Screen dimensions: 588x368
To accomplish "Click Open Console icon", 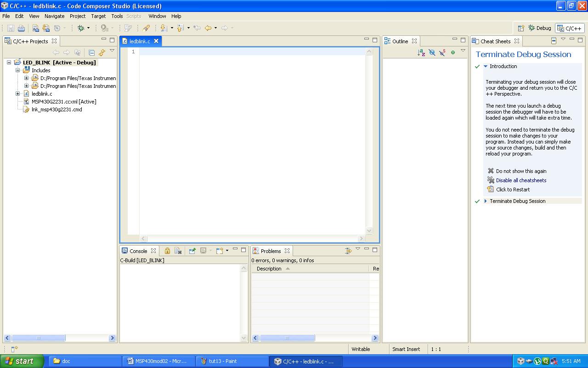I will (x=220, y=251).
